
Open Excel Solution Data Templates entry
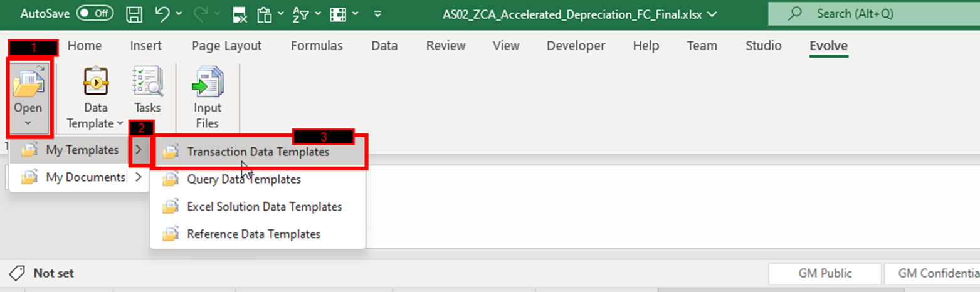pyautogui.click(x=264, y=207)
